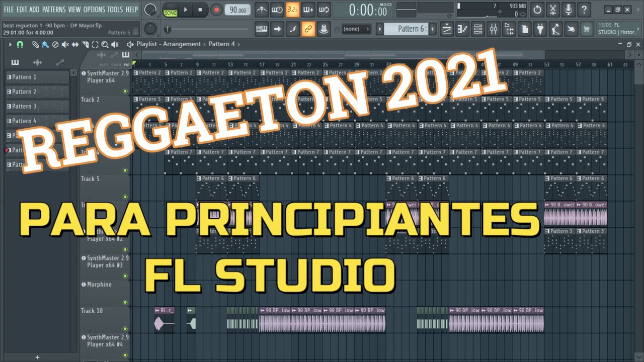
Task: Add new pattern with plus next to Pattern 6
Action: (x=432, y=29)
